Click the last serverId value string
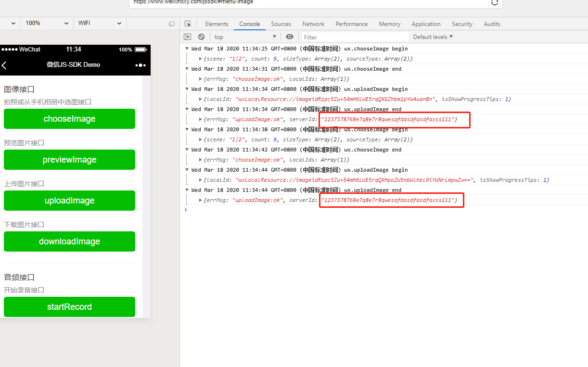Screen dimensions: 588x367 [x=388, y=200]
